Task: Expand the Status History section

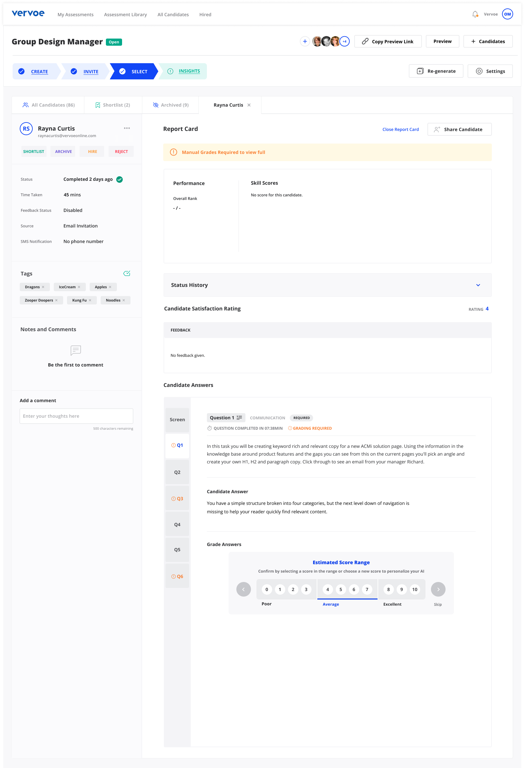Action: point(478,285)
